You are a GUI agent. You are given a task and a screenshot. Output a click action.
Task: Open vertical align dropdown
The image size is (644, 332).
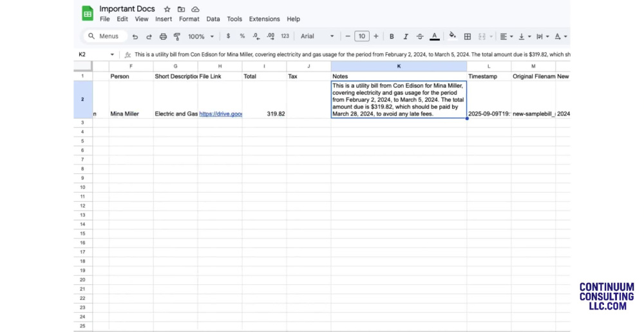[x=524, y=37]
